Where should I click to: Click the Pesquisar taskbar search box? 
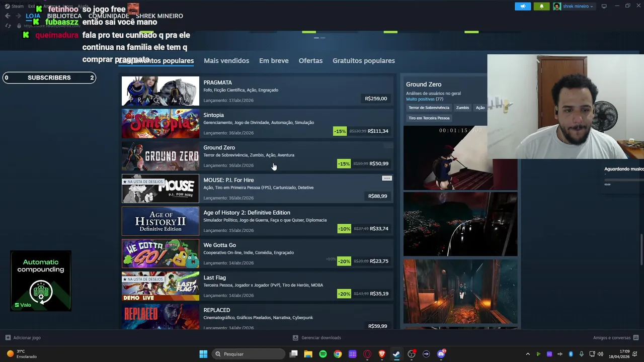pyautogui.click(x=249, y=354)
